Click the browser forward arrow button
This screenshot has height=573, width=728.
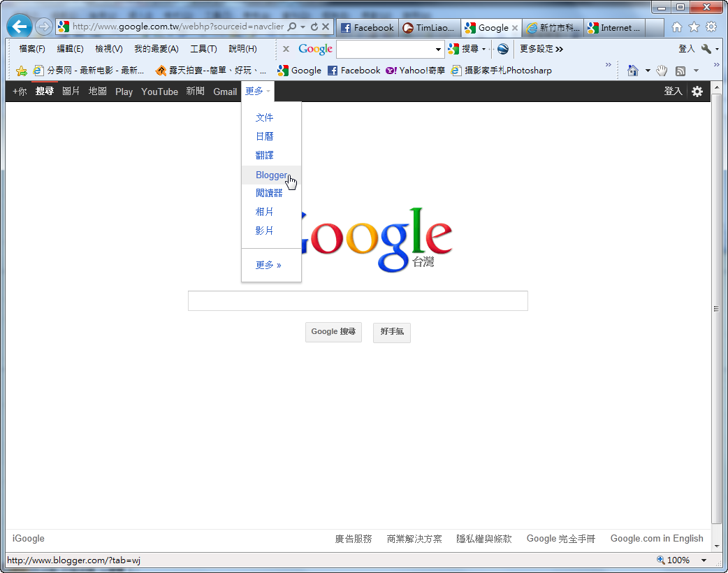click(43, 27)
